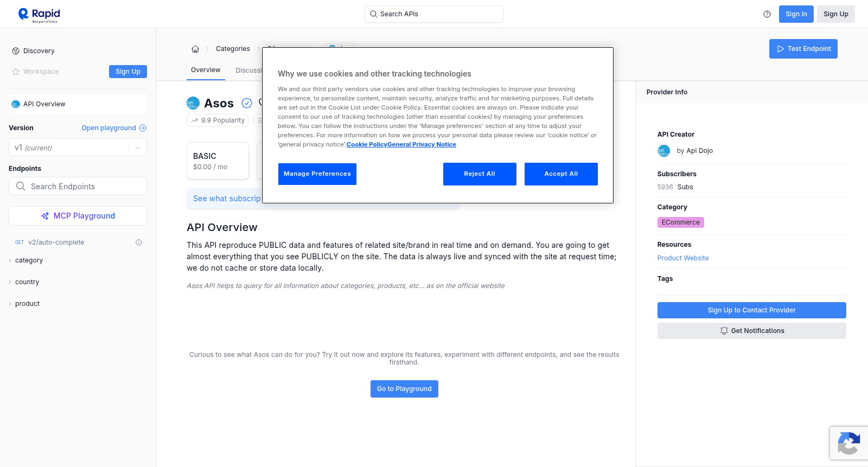Select the GET v2/auto-complete endpoint
The image size is (868, 467).
coord(50,242)
